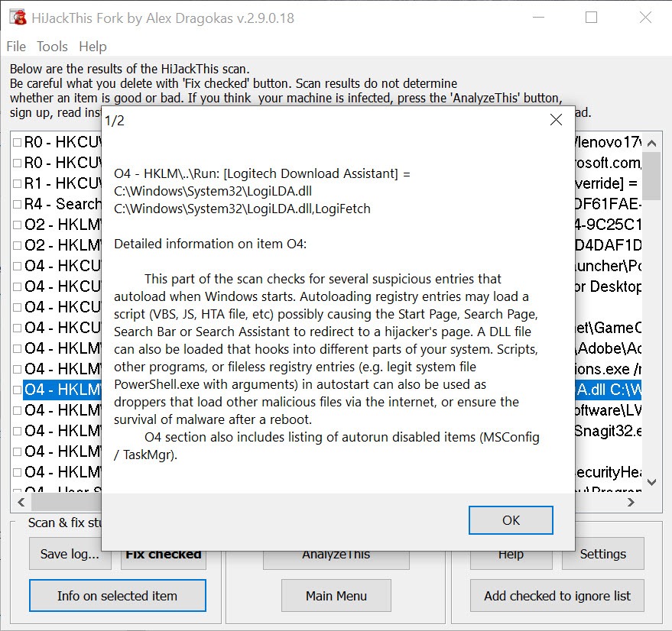Tick the R1 - HKCU entry checkbox
This screenshot has height=631, width=672.
click(17, 183)
